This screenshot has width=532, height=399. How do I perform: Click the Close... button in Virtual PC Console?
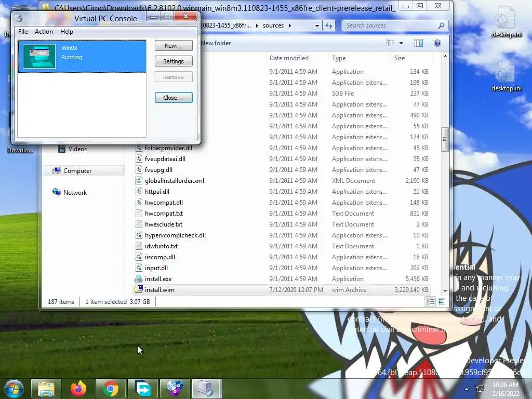(x=174, y=97)
